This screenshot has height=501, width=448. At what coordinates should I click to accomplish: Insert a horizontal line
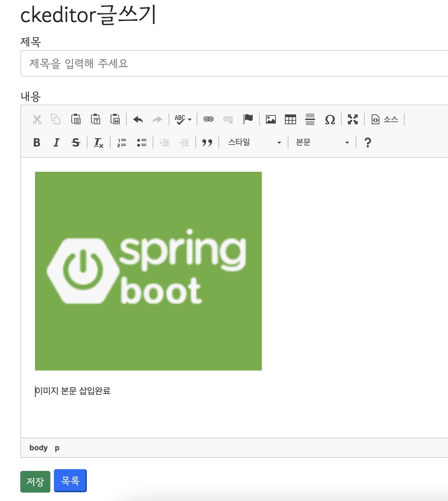[x=310, y=119]
